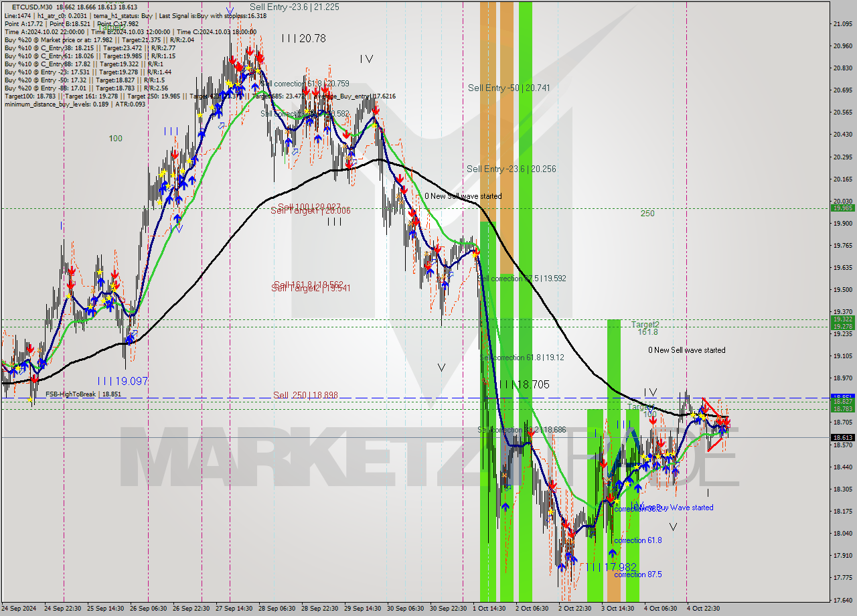
Task: Click the blue 'correction 61.8' label
Action: 638,540
